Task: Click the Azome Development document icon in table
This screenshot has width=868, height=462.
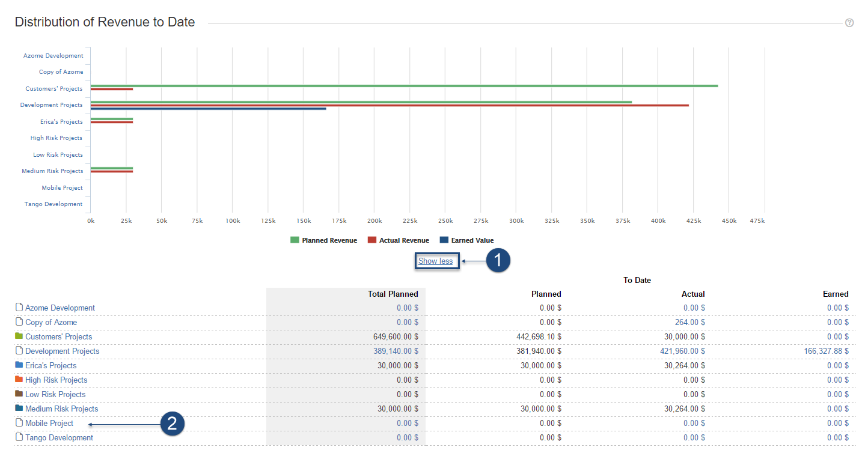Action: [19, 308]
